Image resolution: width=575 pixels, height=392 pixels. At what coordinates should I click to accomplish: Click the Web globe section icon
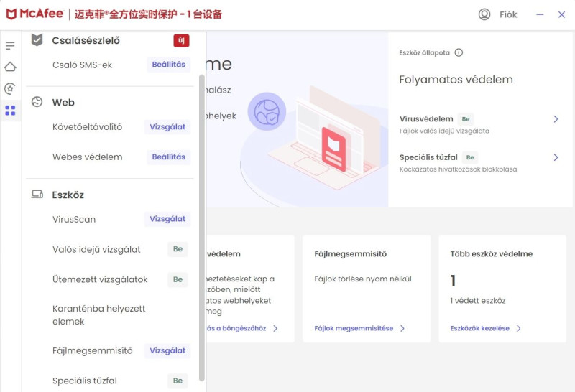click(37, 102)
